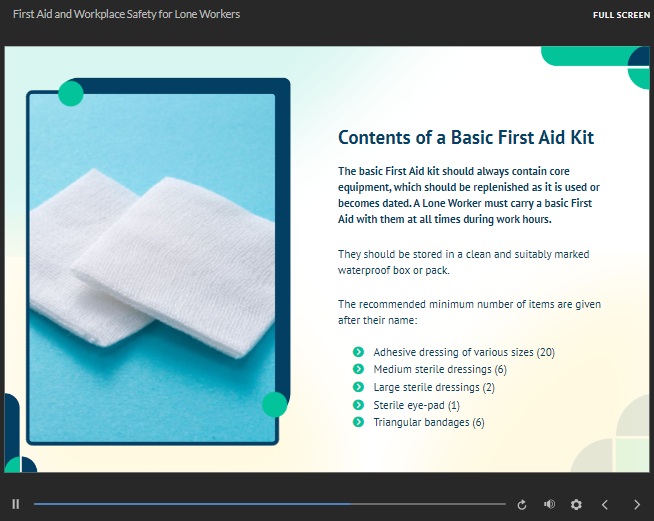Click the paragraph about waterproof box storage
654x521 pixels.
[463, 262]
